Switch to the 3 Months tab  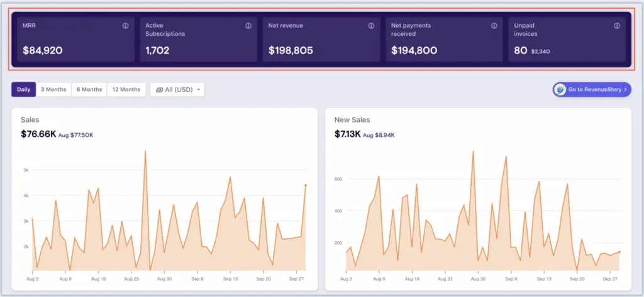coord(53,90)
